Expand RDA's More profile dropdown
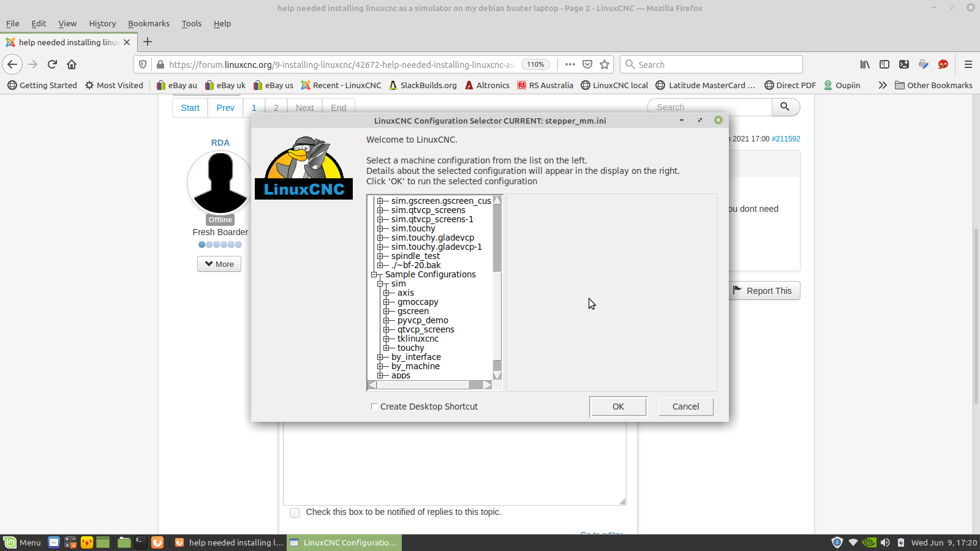 point(219,264)
